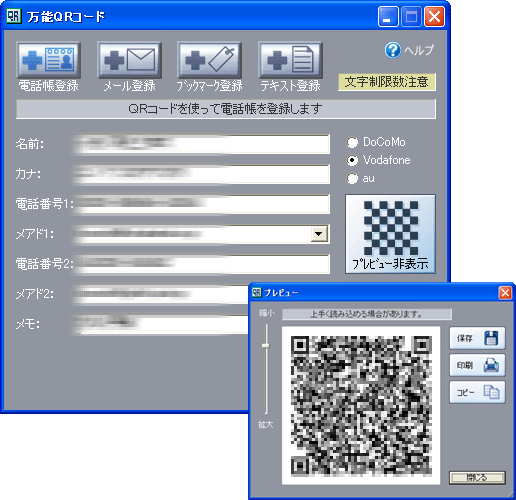
Task: Click the メモ input field
Action: click(161, 324)
